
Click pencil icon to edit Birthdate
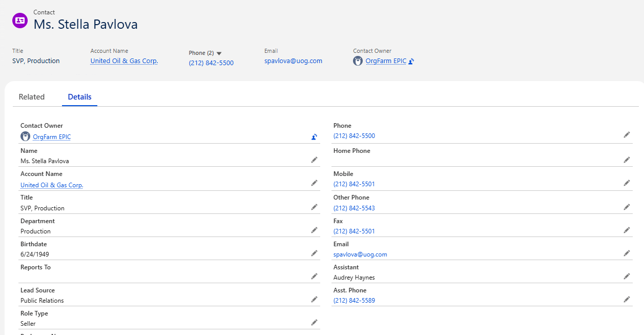(x=314, y=253)
